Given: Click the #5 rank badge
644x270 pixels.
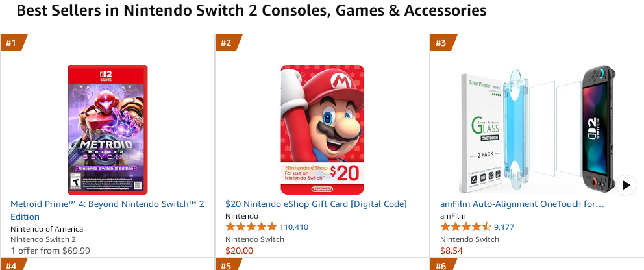Looking at the screenshot, I should (x=226, y=265).
